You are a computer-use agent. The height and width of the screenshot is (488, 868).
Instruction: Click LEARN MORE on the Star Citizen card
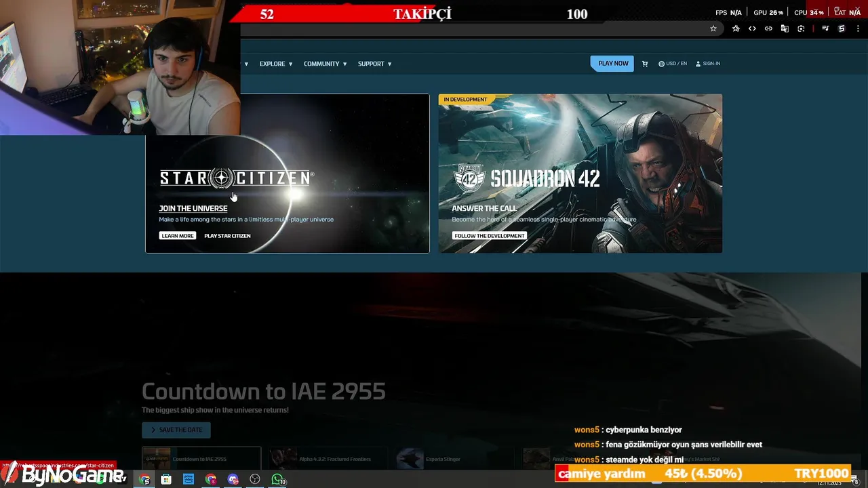tap(178, 236)
